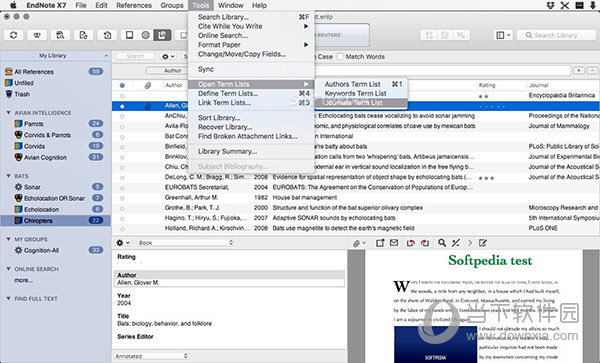Click the PDF annotate edit icon
Image resolution: width=600 pixels, height=363 pixels.
click(483, 243)
